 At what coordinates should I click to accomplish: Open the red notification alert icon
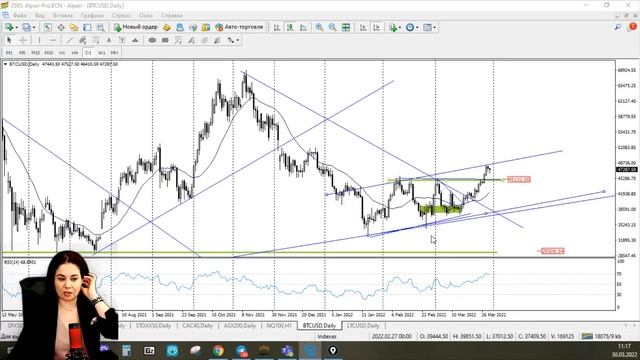(x=632, y=27)
